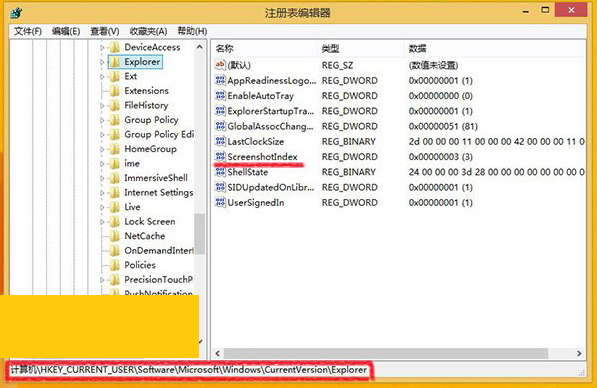The height and width of the screenshot is (388, 597).
Task: Select the Explorer folder icon
Action: pyautogui.click(x=115, y=62)
